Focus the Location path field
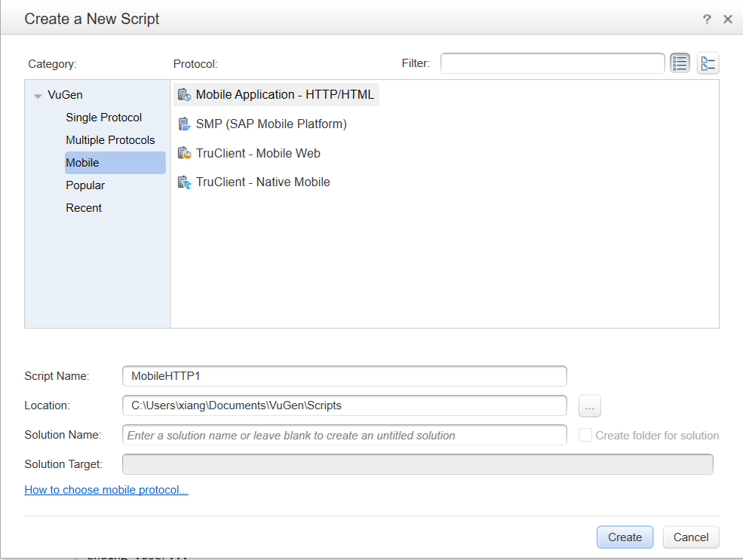The image size is (743, 560). tap(345, 405)
